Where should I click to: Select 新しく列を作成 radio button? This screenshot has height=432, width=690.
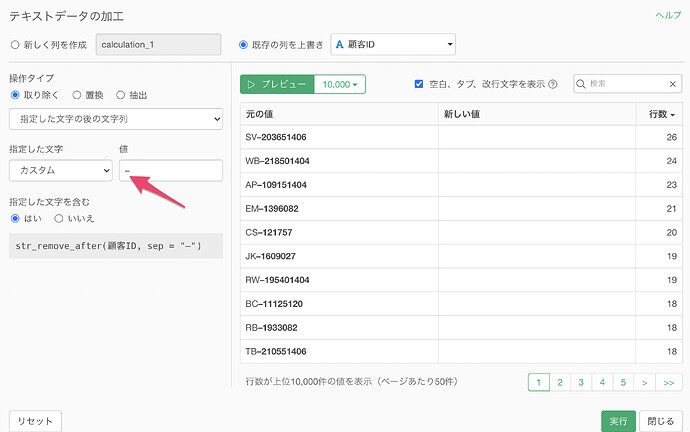(15, 45)
